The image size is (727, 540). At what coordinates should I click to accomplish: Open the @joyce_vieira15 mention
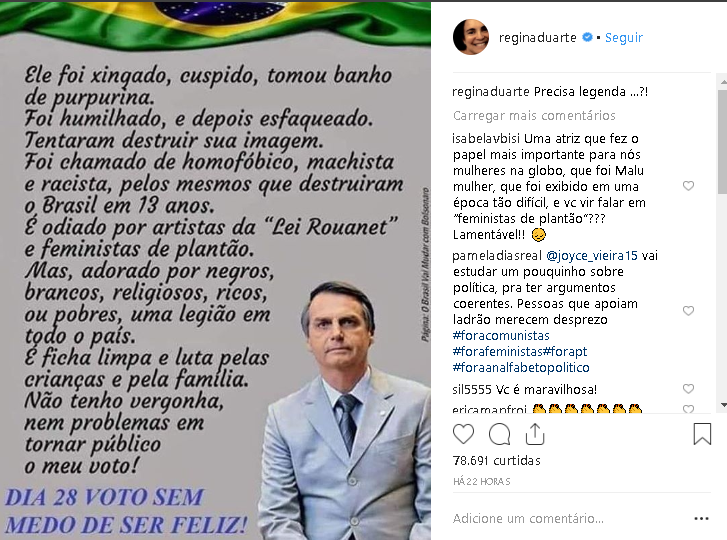tap(592, 256)
